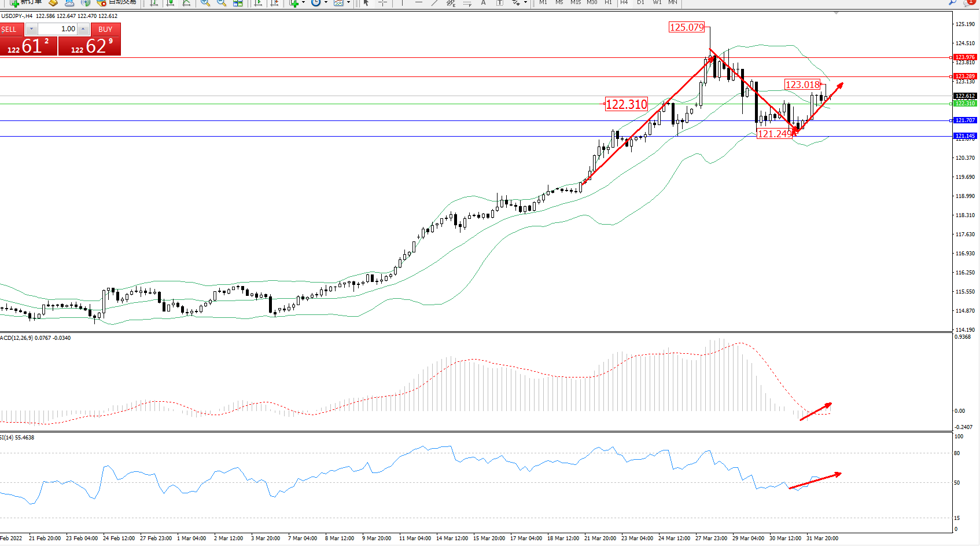Increase the lot volume with up arrow
This screenshot has height=546, width=980.
(x=83, y=29)
